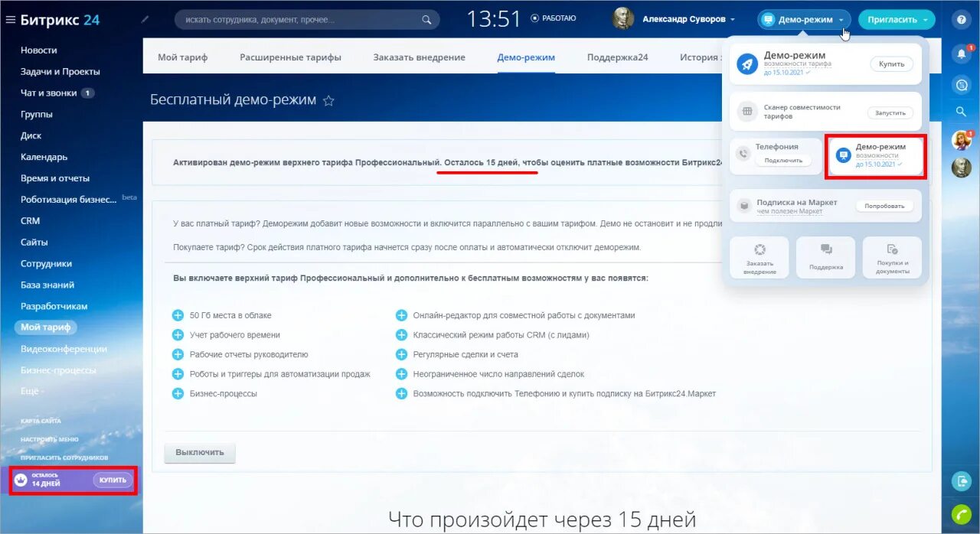Click Попробовать for Маркет subscription
Screen dimensions: 980x534
tap(884, 206)
